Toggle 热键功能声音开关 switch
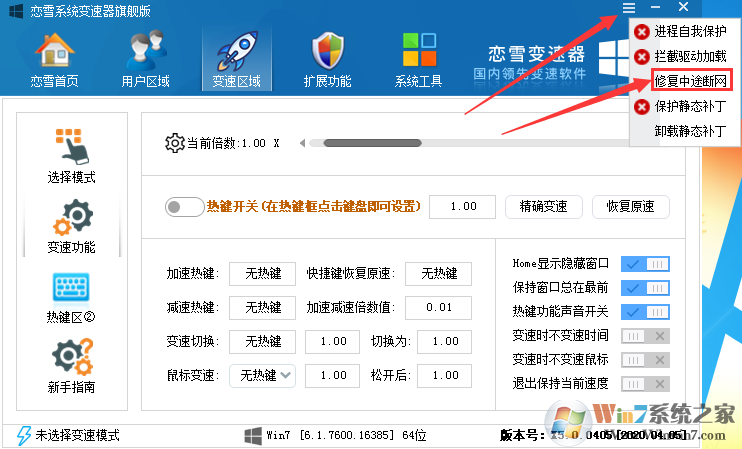This screenshot has height=449, width=742. coord(645,312)
